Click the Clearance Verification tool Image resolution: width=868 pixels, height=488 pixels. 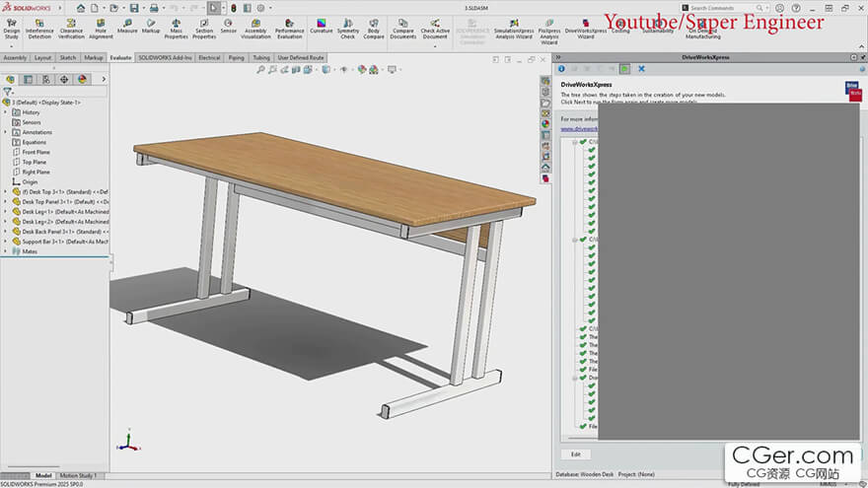tap(71, 26)
